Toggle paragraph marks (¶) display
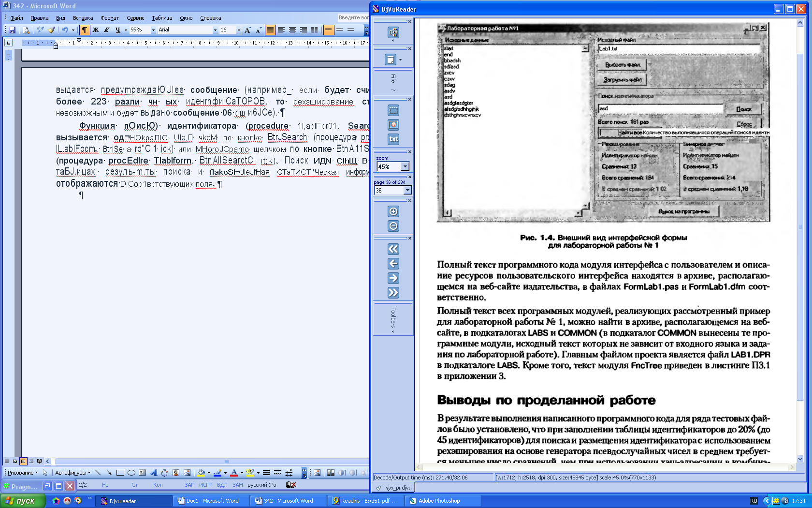 tap(85, 30)
